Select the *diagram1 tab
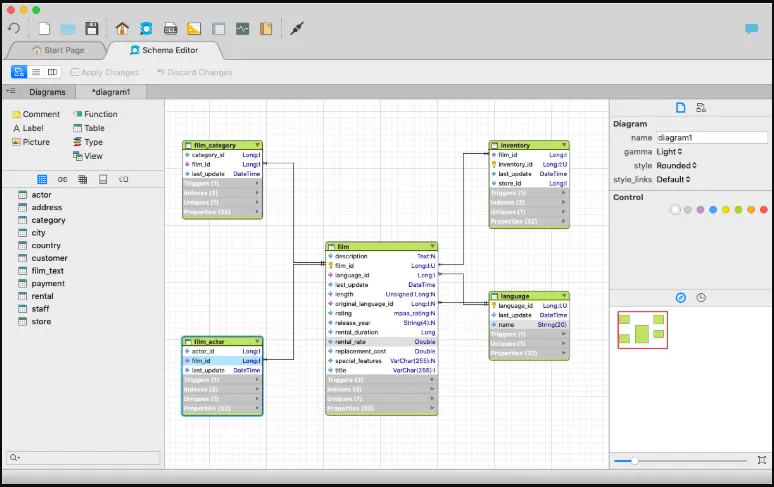 point(111,92)
